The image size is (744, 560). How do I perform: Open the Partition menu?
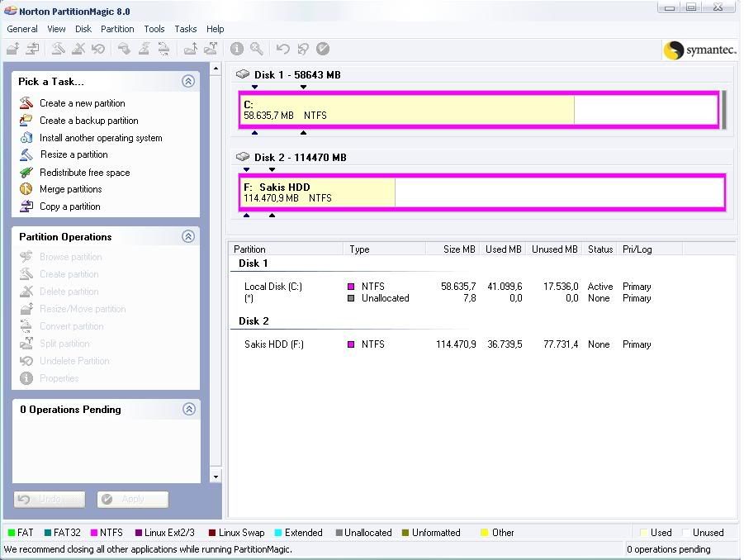(x=117, y=29)
